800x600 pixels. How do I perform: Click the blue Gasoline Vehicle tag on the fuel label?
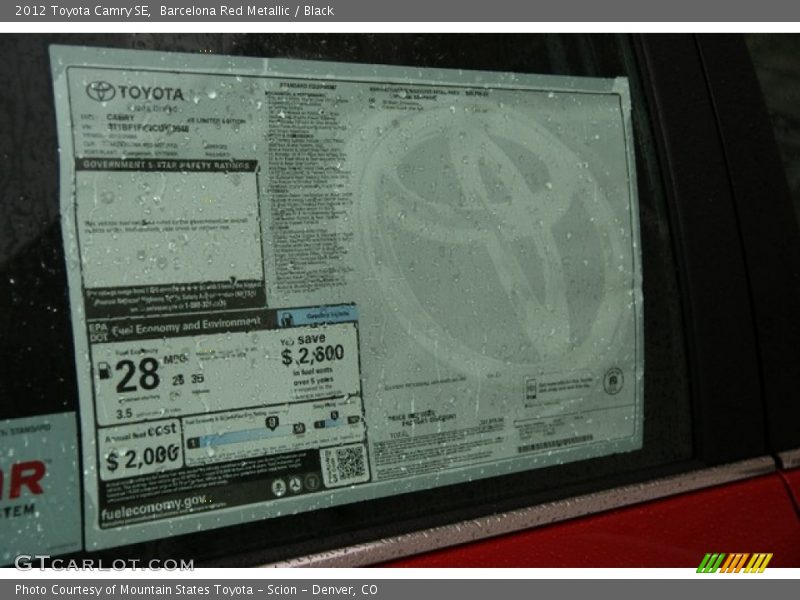coord(317,316)
